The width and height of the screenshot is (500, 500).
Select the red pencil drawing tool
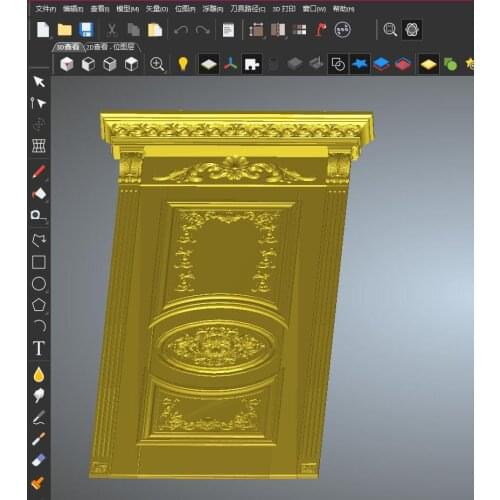pyautogui.click(x=39, y=172)
